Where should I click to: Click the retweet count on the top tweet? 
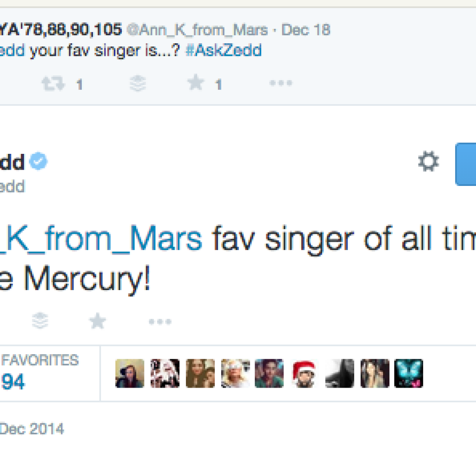(x=79, y=85)
